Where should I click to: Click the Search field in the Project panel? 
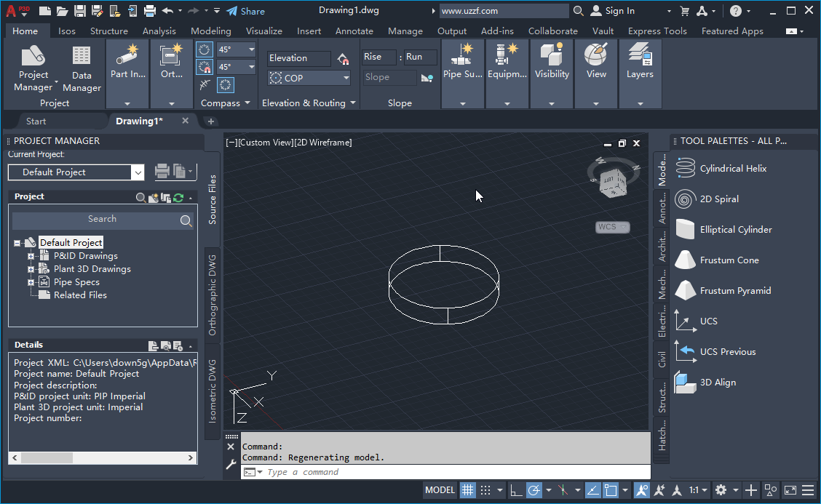pyautogui.click(x=102, y=219)
